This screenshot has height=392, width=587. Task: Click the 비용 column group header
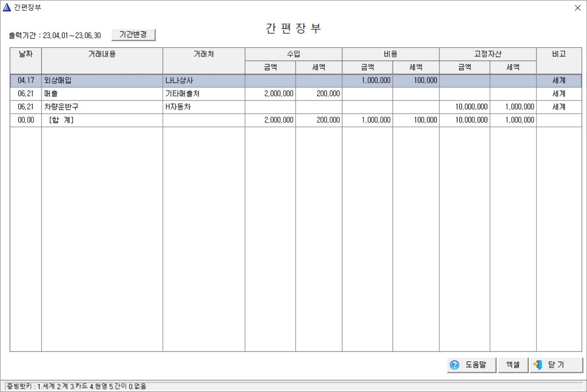coord(391,54)
